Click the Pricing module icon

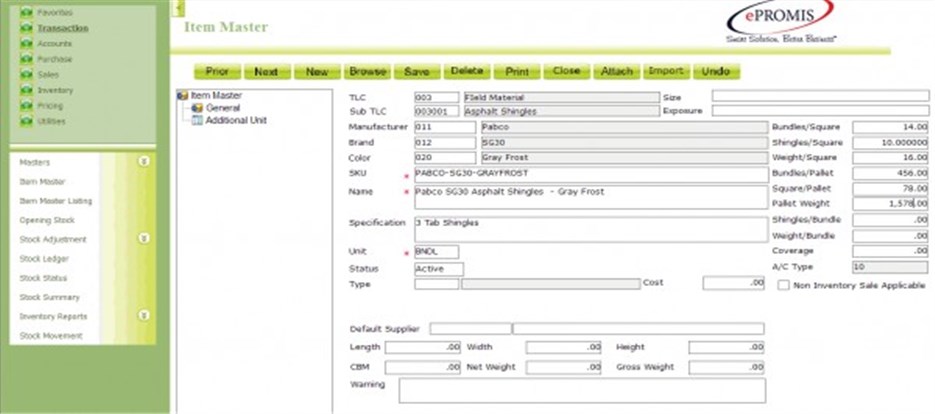(27, 105)
